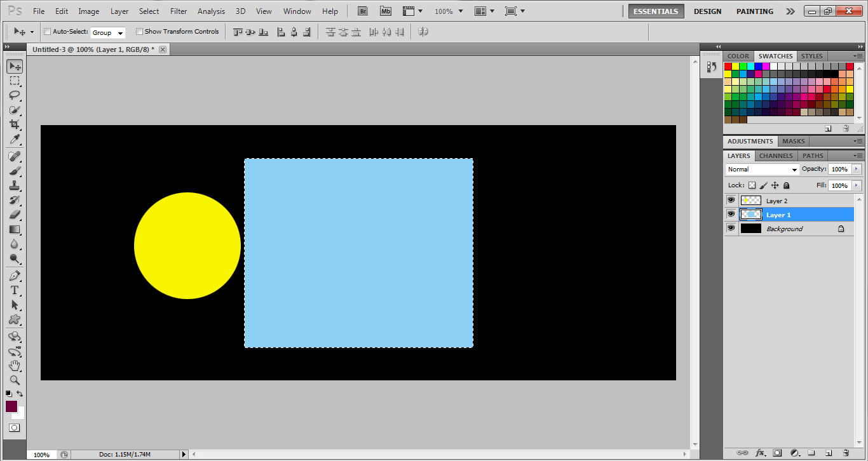Select the Gradient tool

pyautogui.click(x=15, y=229)
